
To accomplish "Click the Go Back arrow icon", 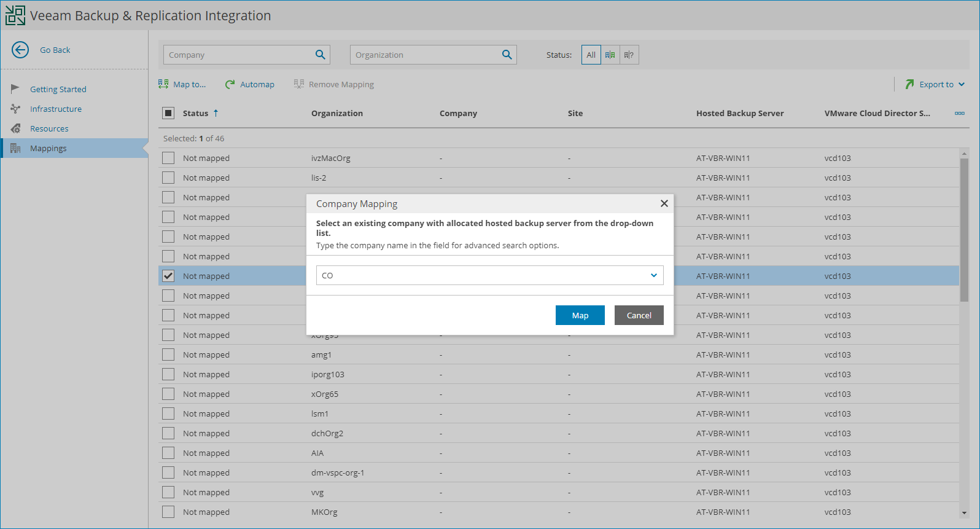I will pyautogui.click(x=20, y=50).
